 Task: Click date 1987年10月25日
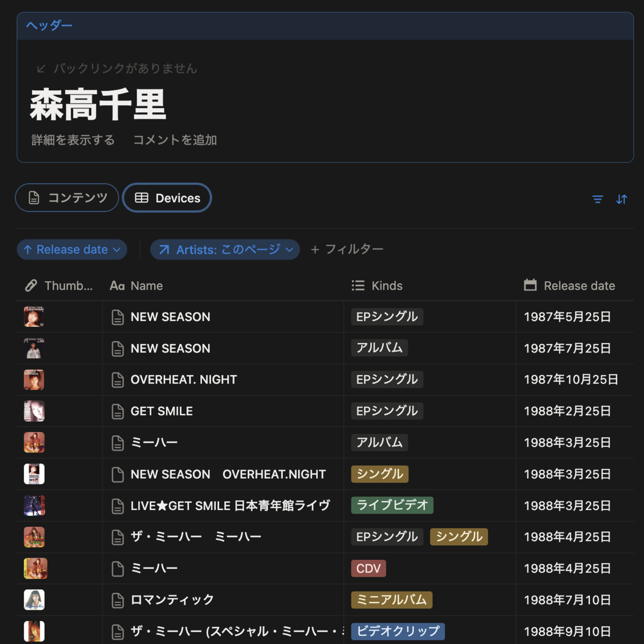[x=571, y=379]
